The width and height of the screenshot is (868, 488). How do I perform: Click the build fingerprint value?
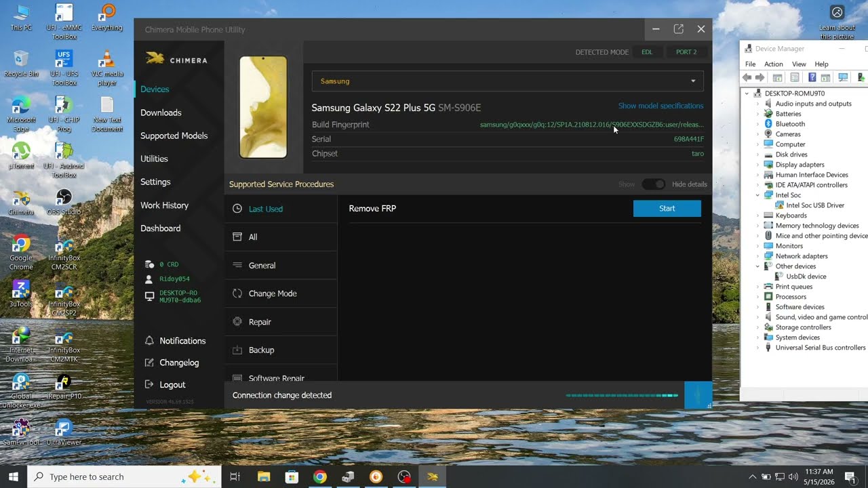coord(591,125)
